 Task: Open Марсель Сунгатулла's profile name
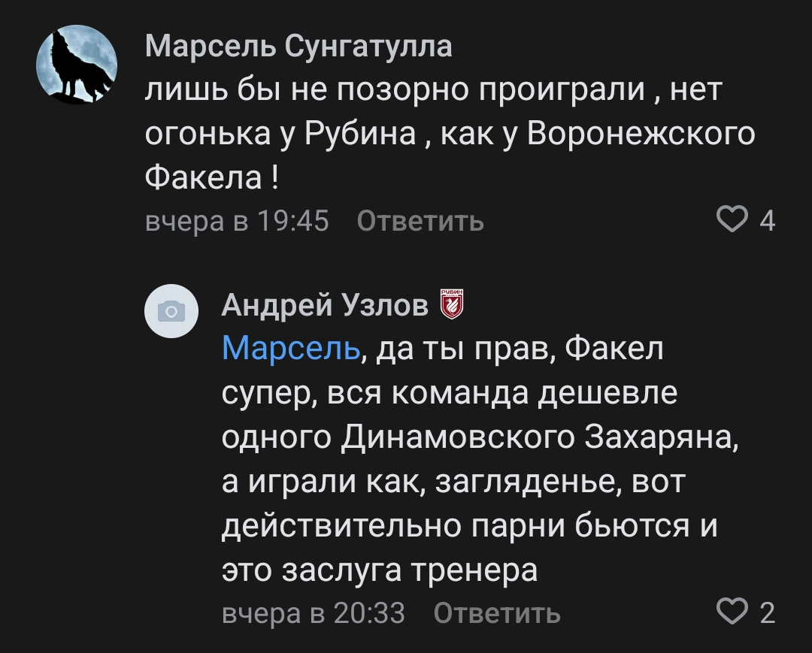[298, 47]
